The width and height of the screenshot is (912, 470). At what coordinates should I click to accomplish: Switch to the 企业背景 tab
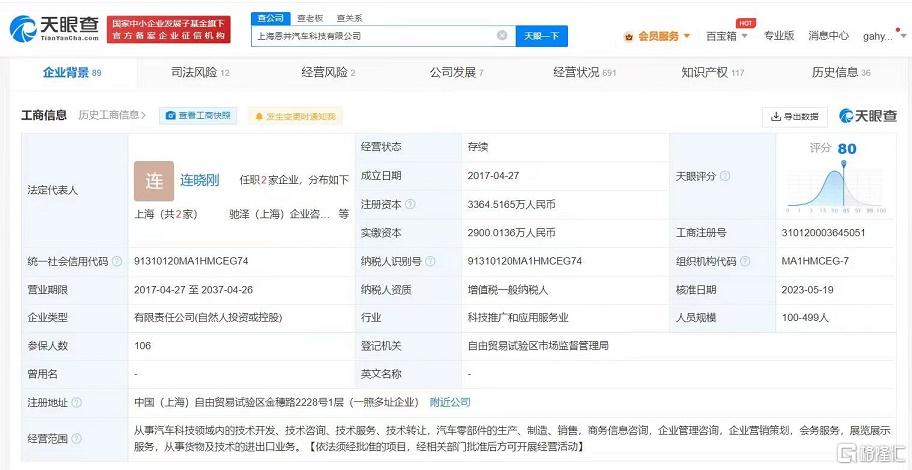pos(72,73)
